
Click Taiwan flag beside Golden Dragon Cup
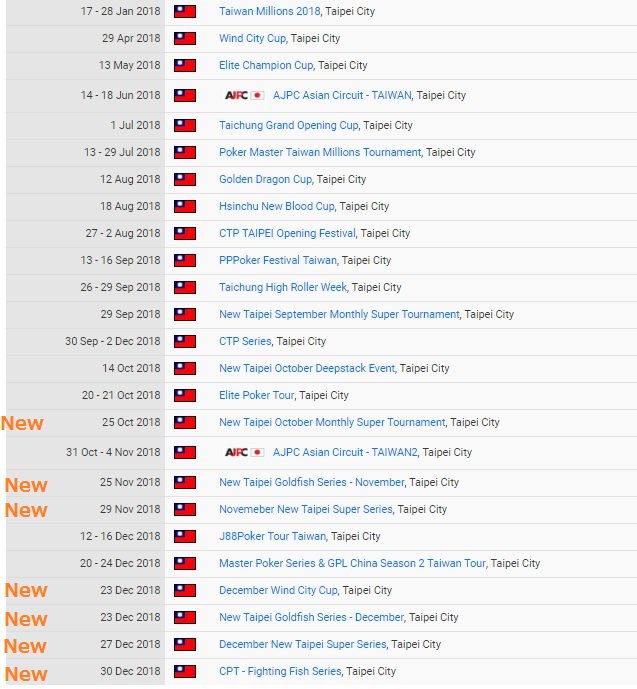pos(185,180)
